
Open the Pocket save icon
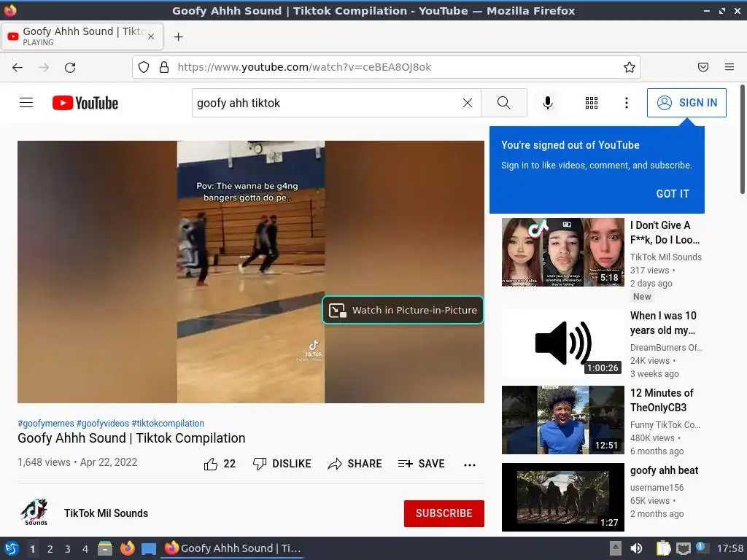coord(703,67)
